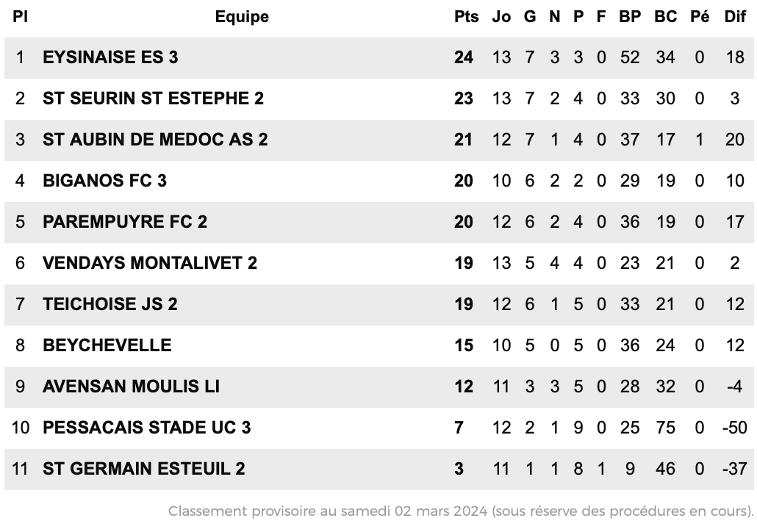This screenshot has width=757, height=532.
Task: Click the BC column header
Action: (665, 16)
